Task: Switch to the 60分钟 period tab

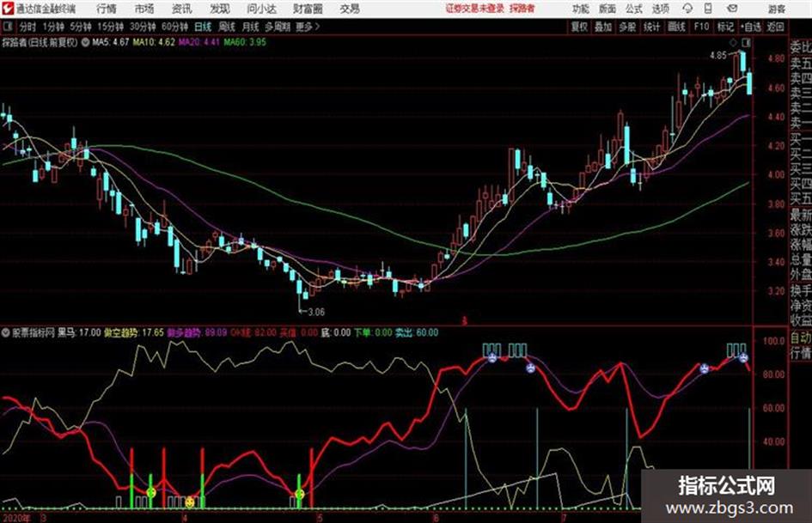Action: tap(174, 27)
